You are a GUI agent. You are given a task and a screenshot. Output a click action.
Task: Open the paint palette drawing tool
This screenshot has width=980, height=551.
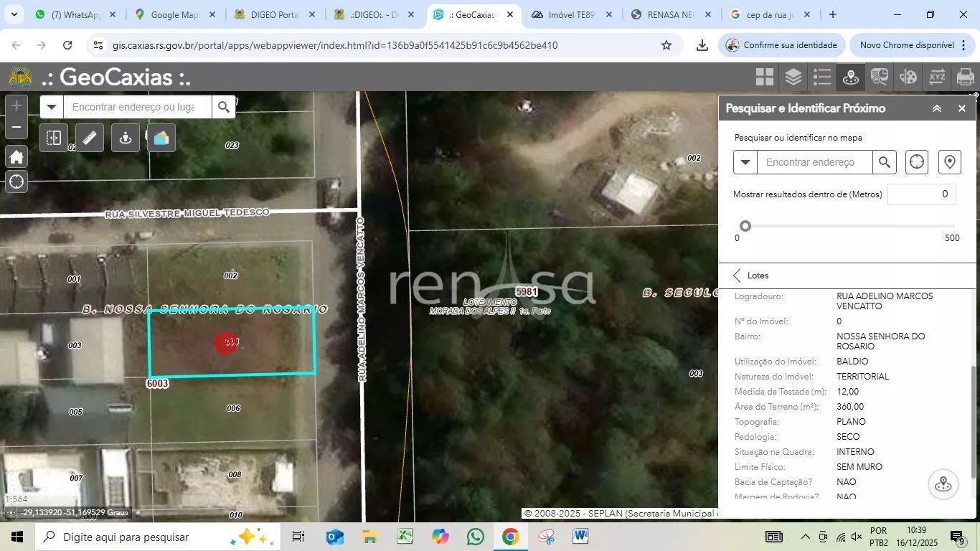coord(908,77)
